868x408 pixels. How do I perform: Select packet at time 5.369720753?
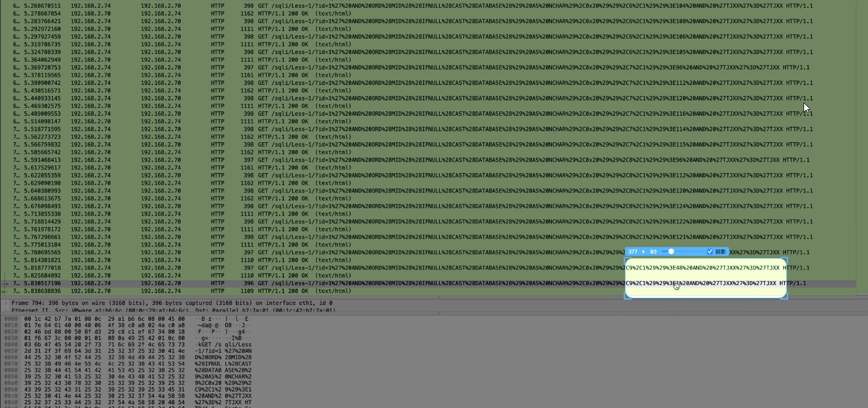click(x=428, y=67)
